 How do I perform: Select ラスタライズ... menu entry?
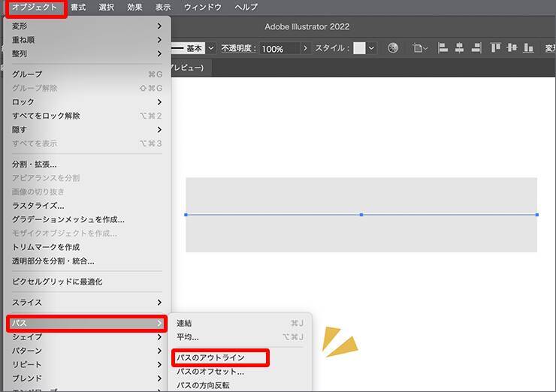[x=38, y=205]
